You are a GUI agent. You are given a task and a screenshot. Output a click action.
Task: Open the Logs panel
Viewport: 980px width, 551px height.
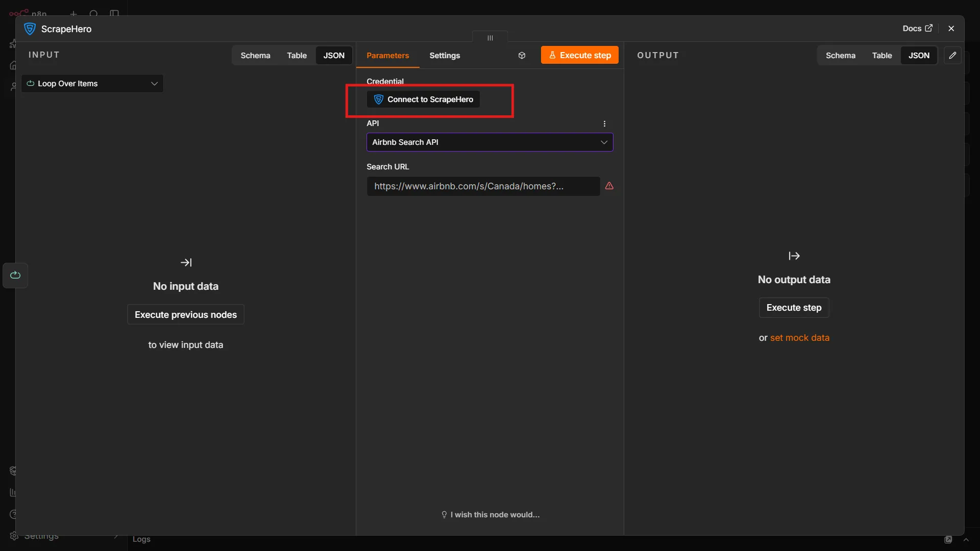[x=141, y=539]
